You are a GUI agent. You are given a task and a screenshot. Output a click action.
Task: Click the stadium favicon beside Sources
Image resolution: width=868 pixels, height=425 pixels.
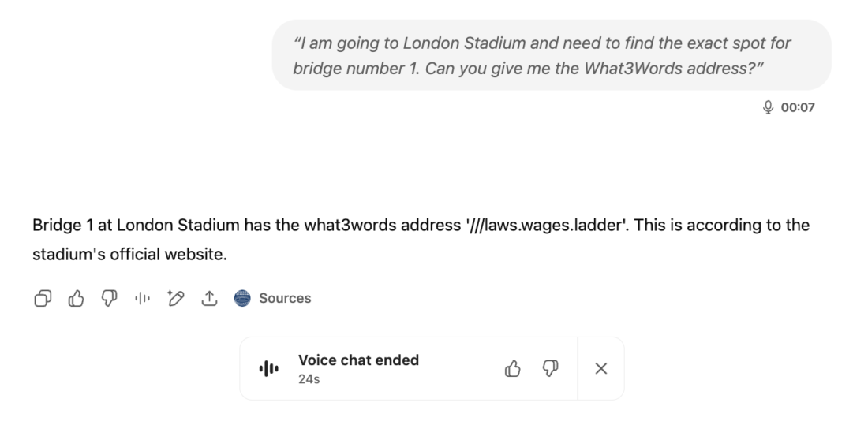point(242,298)
